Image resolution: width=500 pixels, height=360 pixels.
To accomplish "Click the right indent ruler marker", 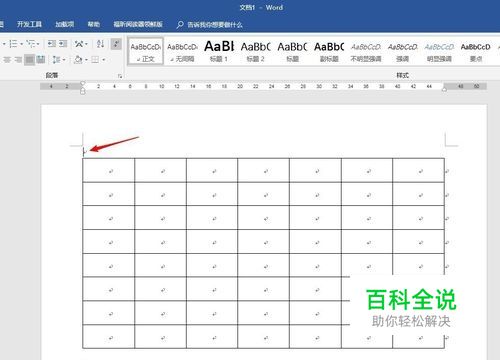I will tap(444, 89).
